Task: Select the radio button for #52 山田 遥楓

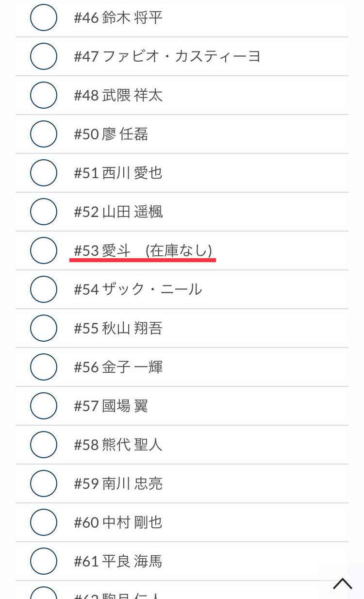Action: point(43,212)
